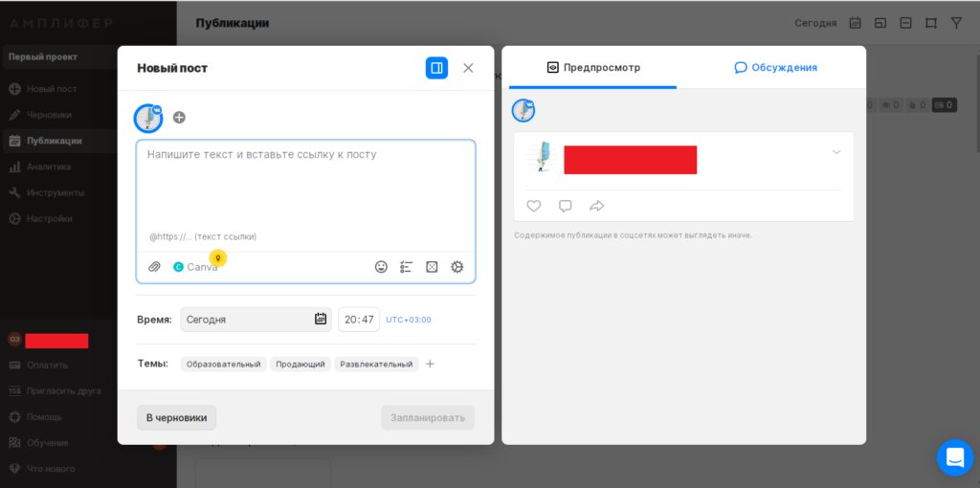This screenshot has width=980, height=488.
Task: Click the crossed square icon in editor toolbar
Action: (x=432, y=267)
